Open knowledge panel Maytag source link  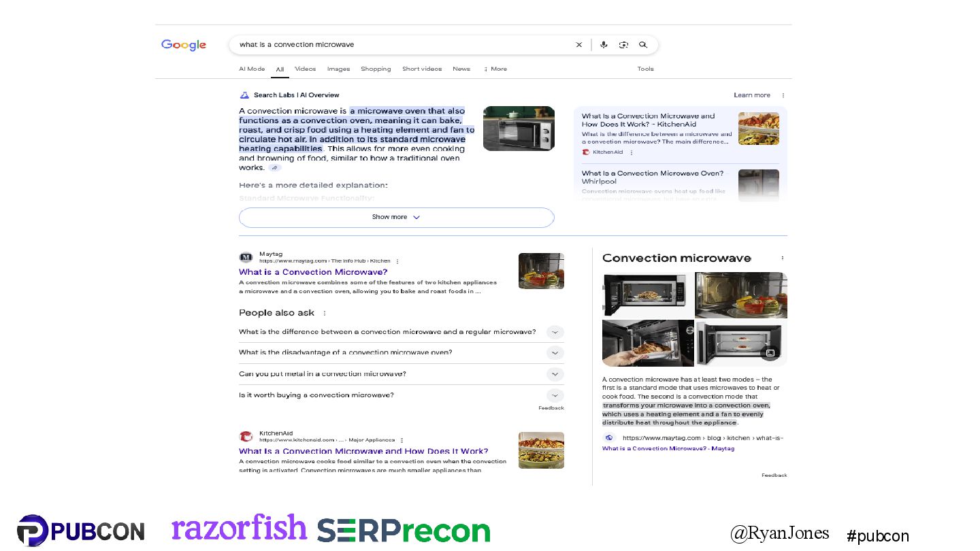[x=668, y=448]
